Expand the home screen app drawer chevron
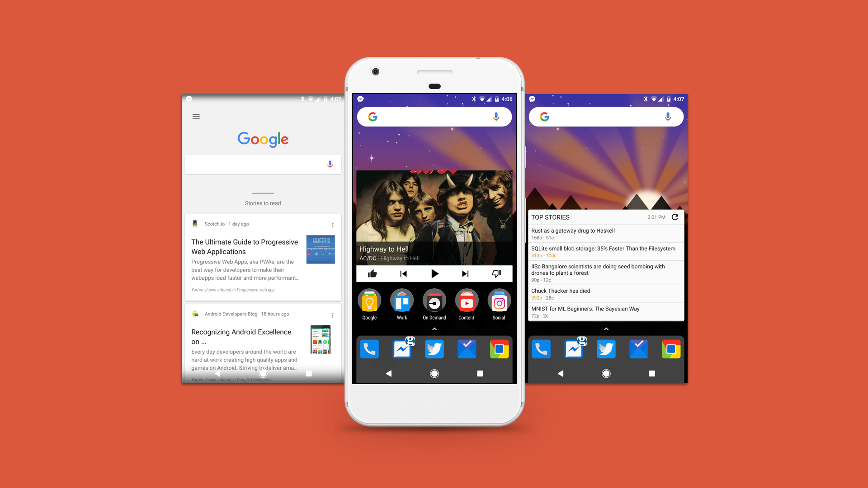This screenshot has width=868, height=488. 434,328
